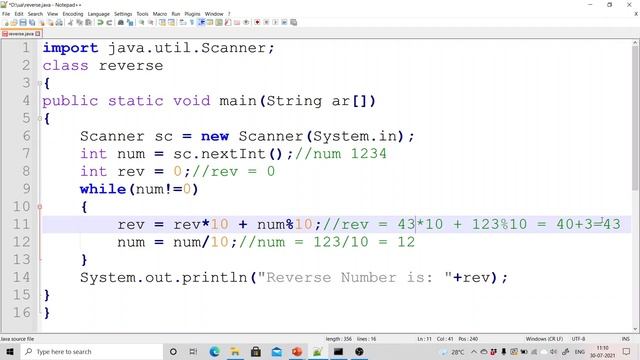Close the reverse.java tab with its X
The image size is (640, 360).
click(x=38, y=34)
